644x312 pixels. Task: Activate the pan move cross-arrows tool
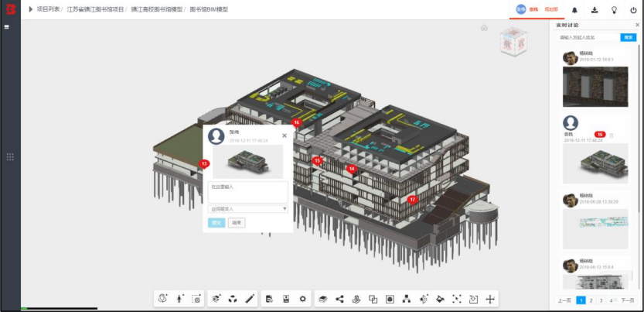490,299
